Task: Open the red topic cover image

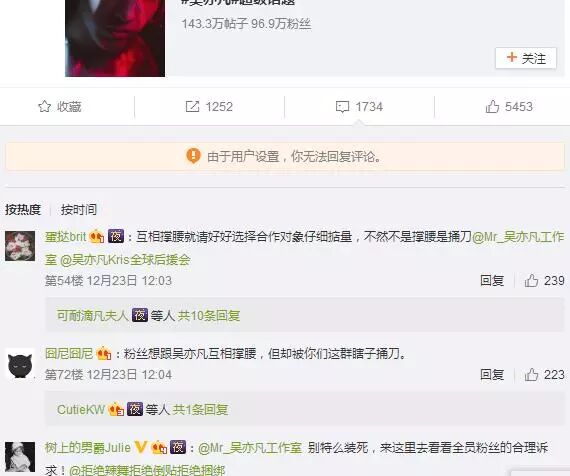Action: coord(115,38)
